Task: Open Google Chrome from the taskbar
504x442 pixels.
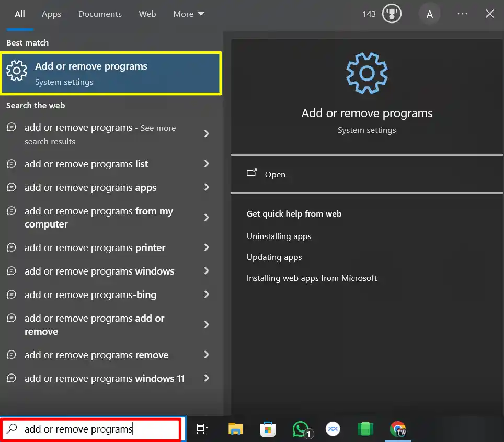Action: tap(397, 428)
